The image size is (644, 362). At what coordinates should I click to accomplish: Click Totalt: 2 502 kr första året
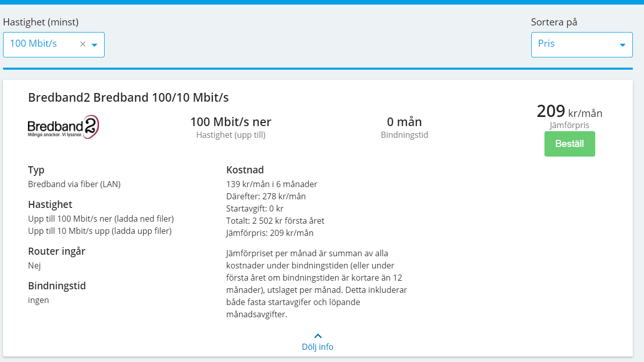pyautogui.click(x=275, y=221)
